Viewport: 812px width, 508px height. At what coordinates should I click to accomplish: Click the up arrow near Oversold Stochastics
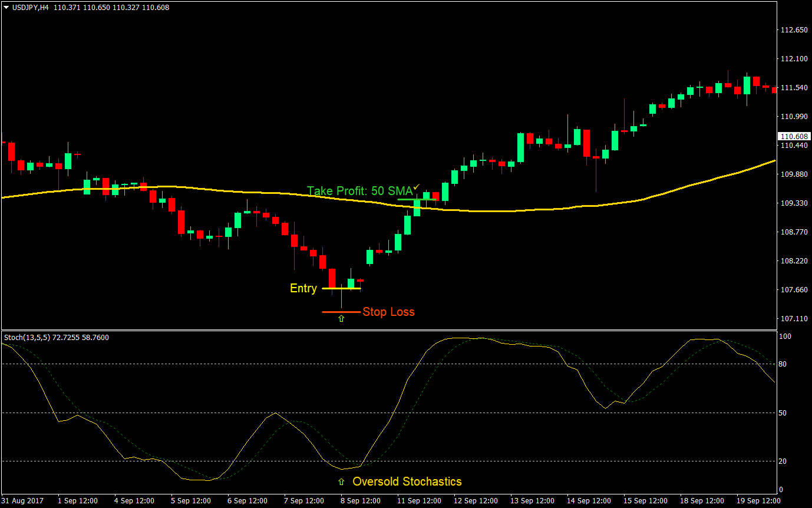pyautogui.click(x=341, y=481)
